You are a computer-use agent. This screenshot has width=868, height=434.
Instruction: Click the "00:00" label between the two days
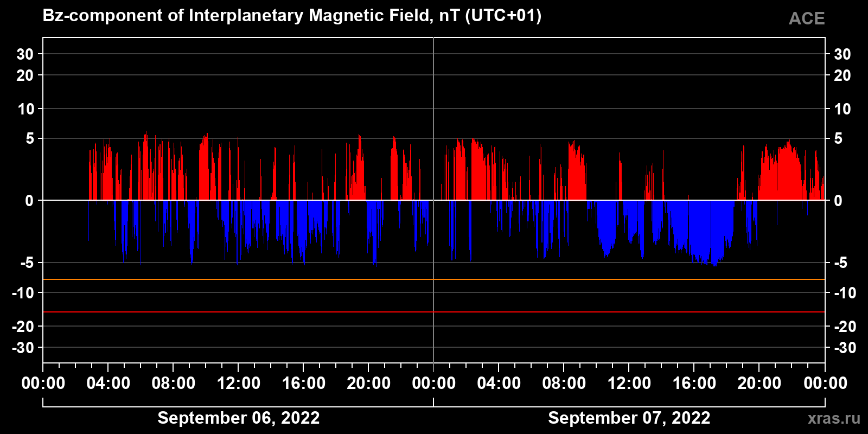coord(434,383)
